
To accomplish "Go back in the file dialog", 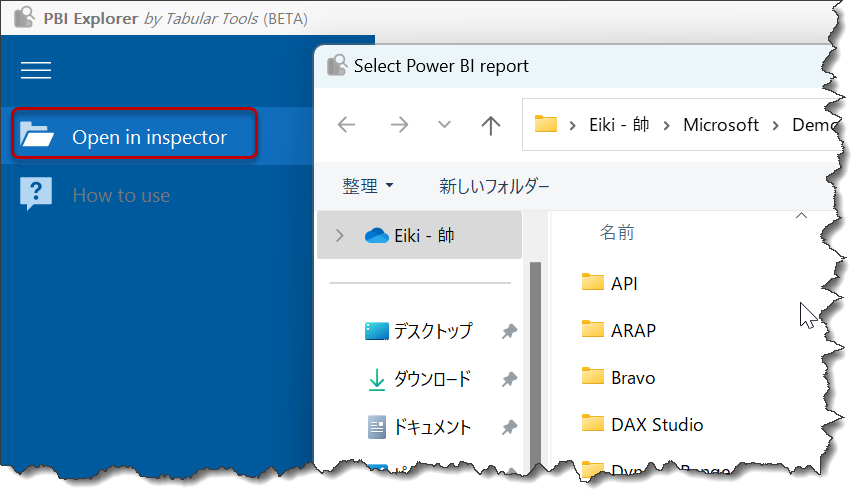I will tap(347, 124).
